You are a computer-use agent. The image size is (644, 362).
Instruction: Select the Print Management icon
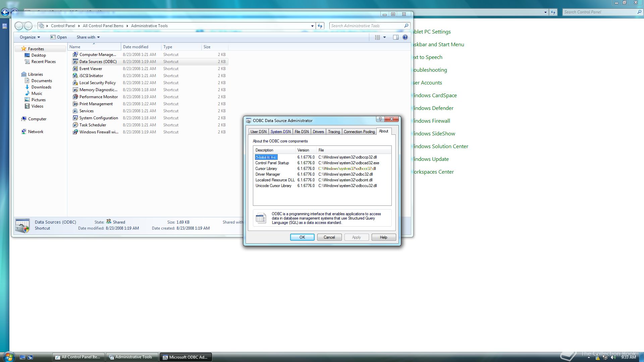[75, 104]
